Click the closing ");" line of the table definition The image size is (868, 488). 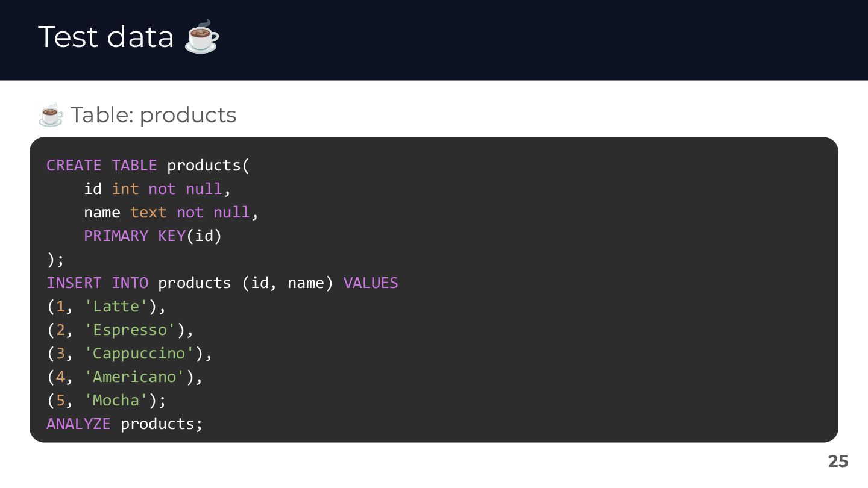click(55, 259)
